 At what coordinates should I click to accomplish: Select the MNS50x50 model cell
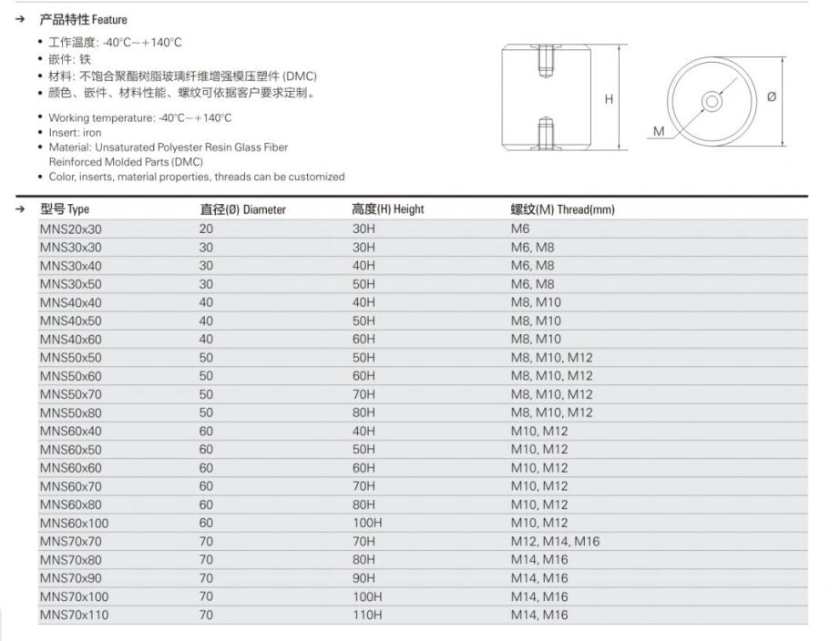[71, 358]
